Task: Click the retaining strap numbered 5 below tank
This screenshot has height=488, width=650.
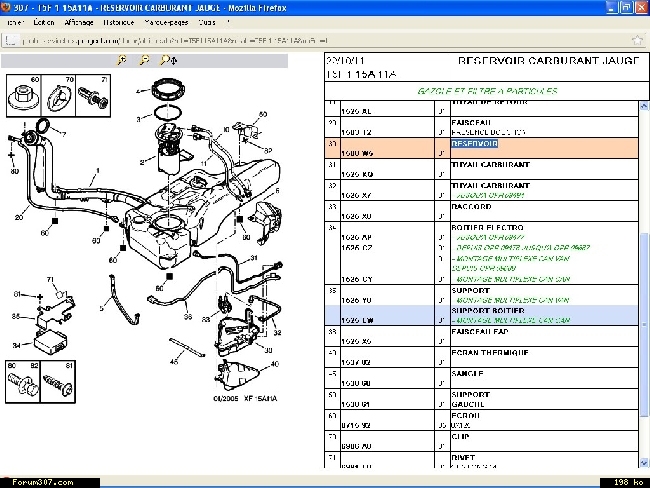Action: coord(123,299)
